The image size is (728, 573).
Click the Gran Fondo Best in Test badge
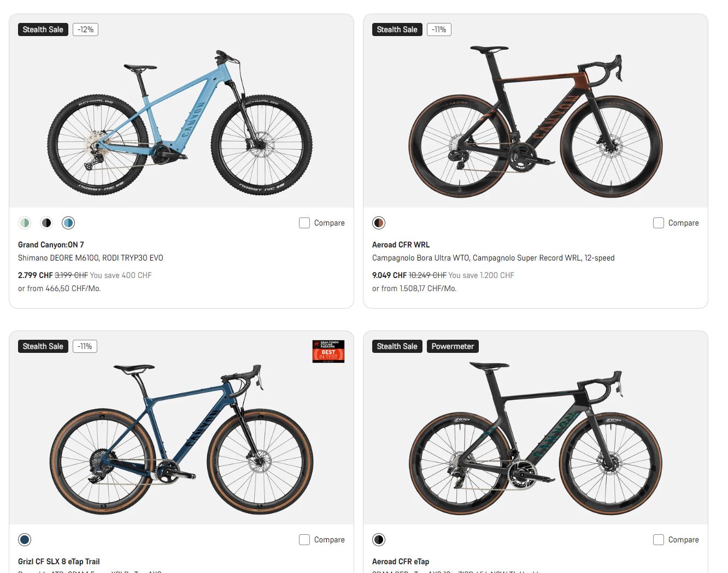328,351
